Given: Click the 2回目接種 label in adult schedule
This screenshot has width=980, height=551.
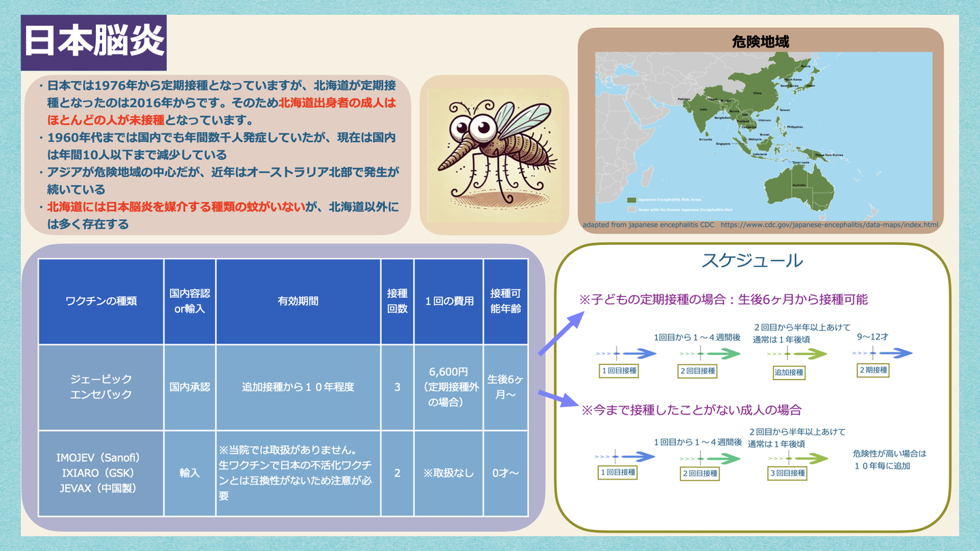Looking at the screenshot, I should [700, 473].
